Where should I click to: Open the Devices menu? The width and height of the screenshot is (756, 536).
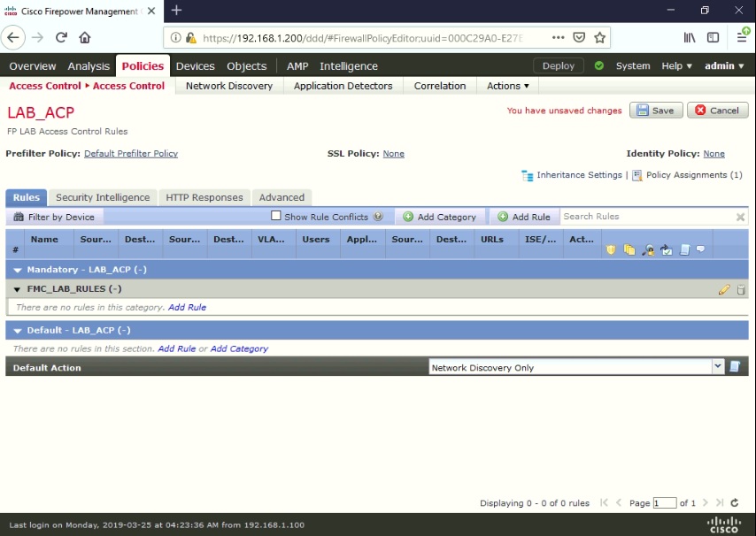pyautogui.click(x=195, y=65)
